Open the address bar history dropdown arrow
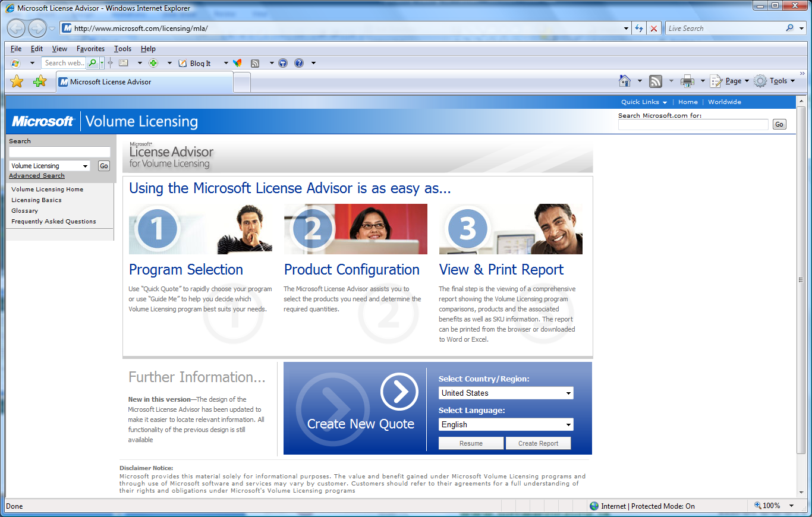The image size is (812, 517). pos(627,29)
